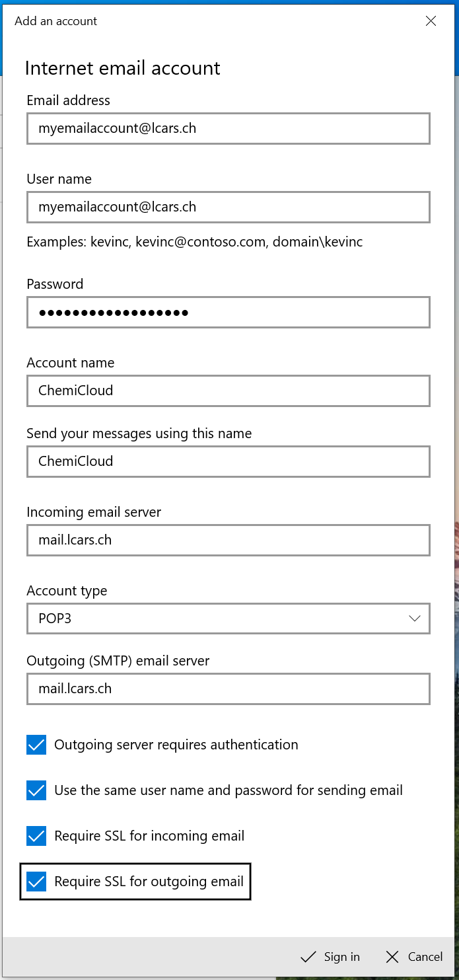Untick 'Require SSL for outgoing email'

tap(36, 882)
